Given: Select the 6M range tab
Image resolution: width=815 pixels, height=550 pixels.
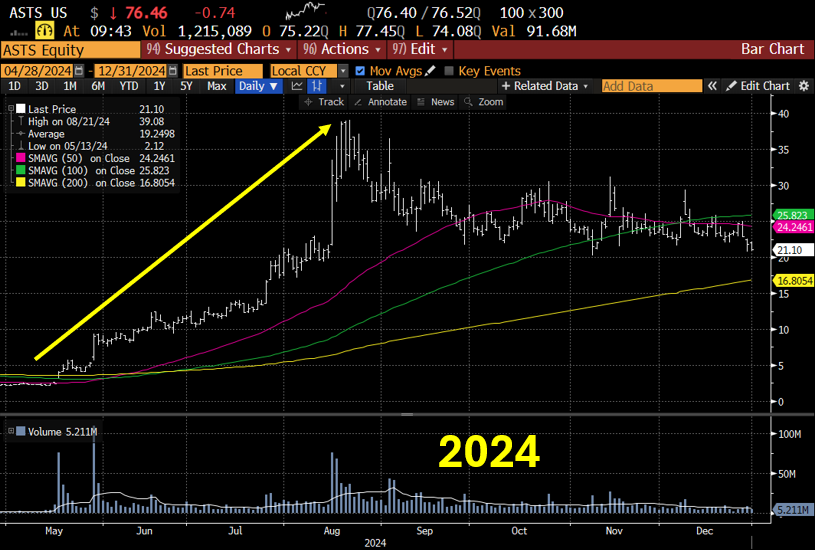Looking at the screenshot, I should (x=98, y=86).
